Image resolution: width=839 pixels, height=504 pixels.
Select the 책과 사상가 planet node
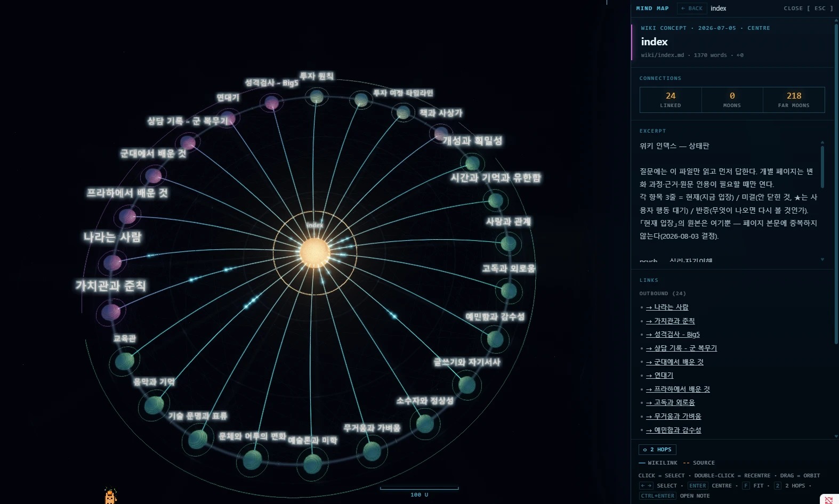(x=441, y=133)
